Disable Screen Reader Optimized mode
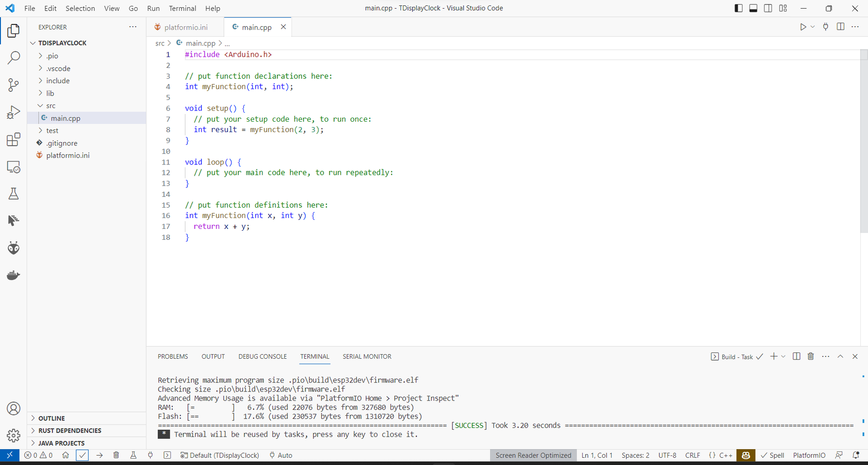Screen dimensions: 868x465 (x=533, y=455)
